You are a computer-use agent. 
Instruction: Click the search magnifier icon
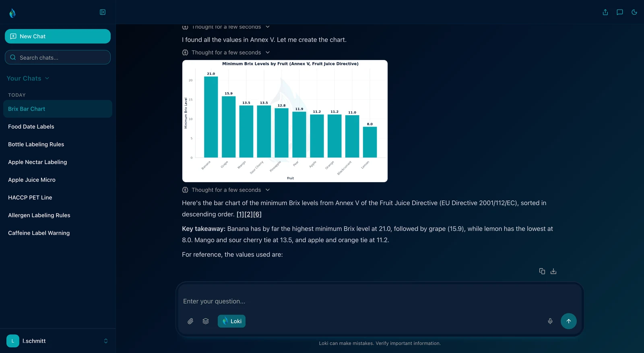tap(13, 57)
